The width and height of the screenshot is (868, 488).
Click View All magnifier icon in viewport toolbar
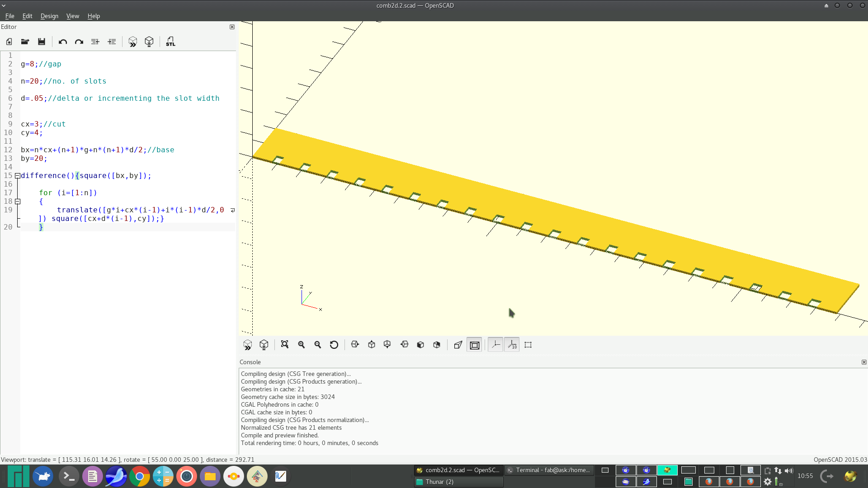pyautogui.click(x=285, y=345)
